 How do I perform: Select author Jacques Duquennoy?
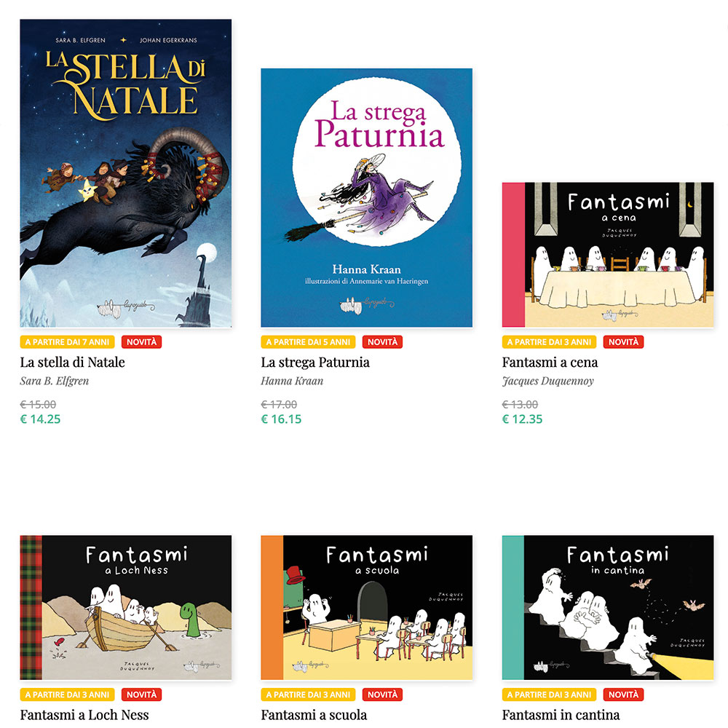[548, 381]
